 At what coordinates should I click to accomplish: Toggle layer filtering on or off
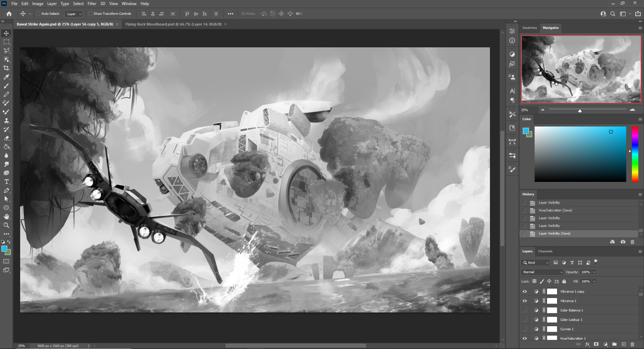(596, 262)
